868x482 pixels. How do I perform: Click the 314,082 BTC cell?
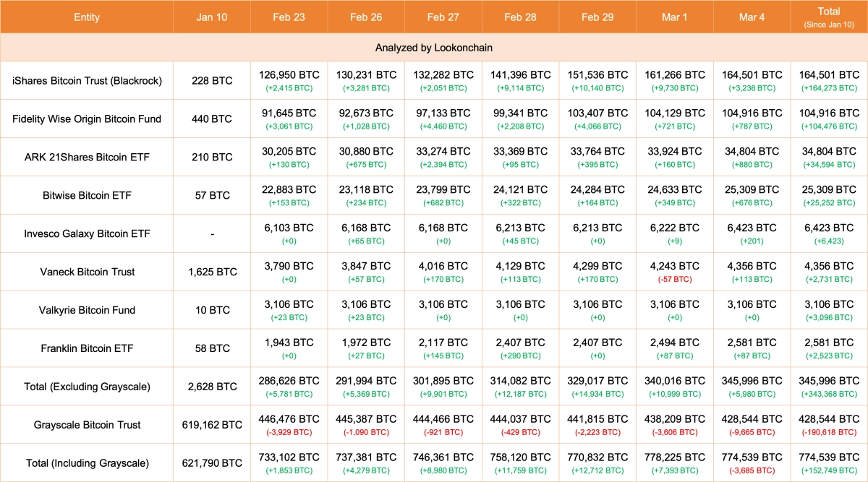pos(520,387)
